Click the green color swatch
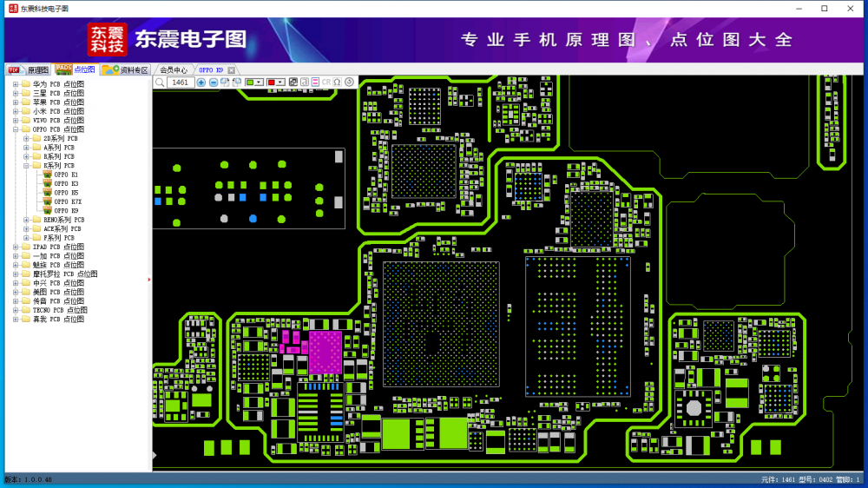This screenshot has width=868, height=488. click(250, 82)
